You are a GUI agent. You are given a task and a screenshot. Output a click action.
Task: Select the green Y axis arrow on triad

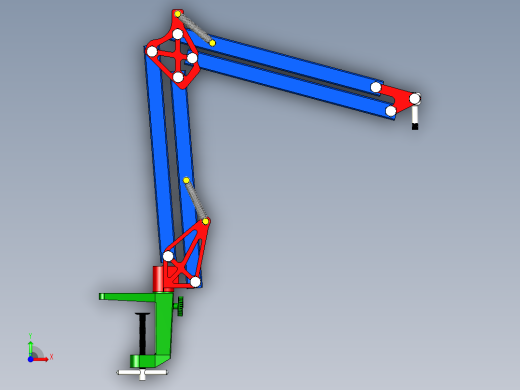click(30, 348)
